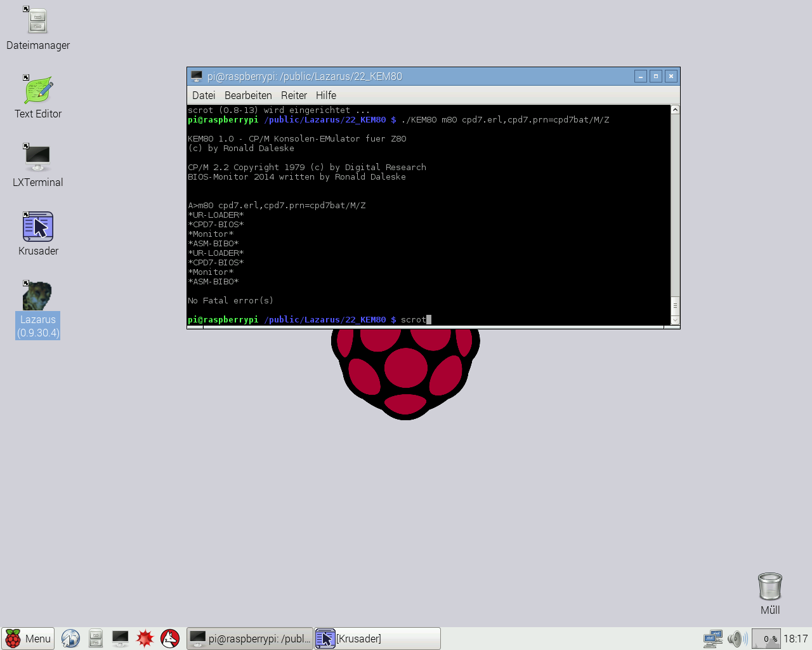The height and width of the screenshot is (650, 812).
Task: Click the 'scrot (0.8-13) wird eingerichtet' line
Action: coord(278,110)
